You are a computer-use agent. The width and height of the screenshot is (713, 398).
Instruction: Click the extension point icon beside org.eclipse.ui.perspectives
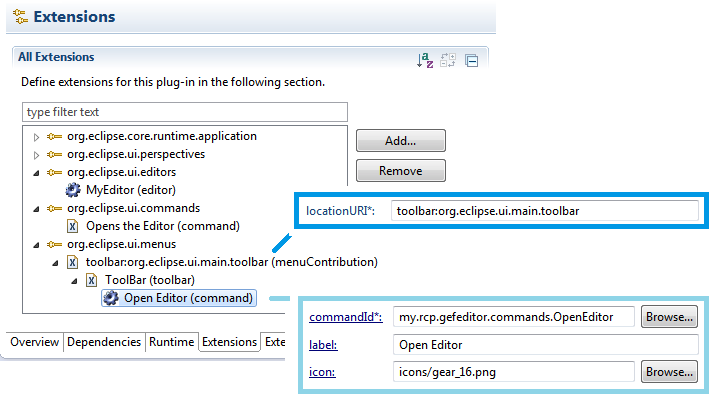tap(55, 155)
